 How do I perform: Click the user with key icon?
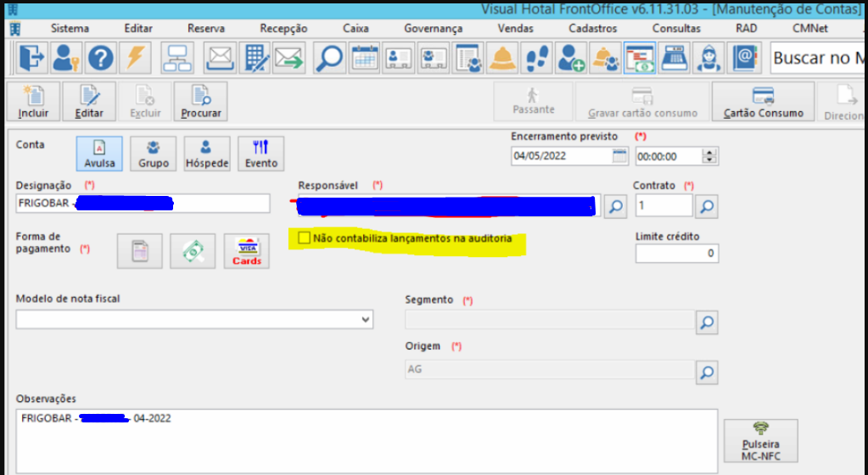point(66,58)
